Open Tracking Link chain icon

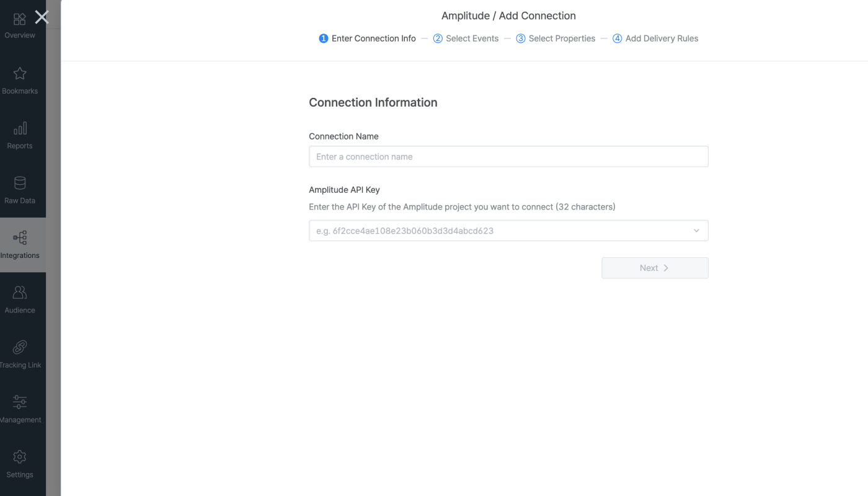pos(20,347)
